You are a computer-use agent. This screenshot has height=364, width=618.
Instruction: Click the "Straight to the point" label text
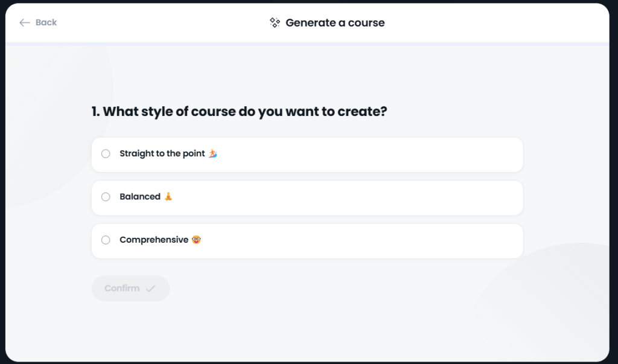coord(162,153)
